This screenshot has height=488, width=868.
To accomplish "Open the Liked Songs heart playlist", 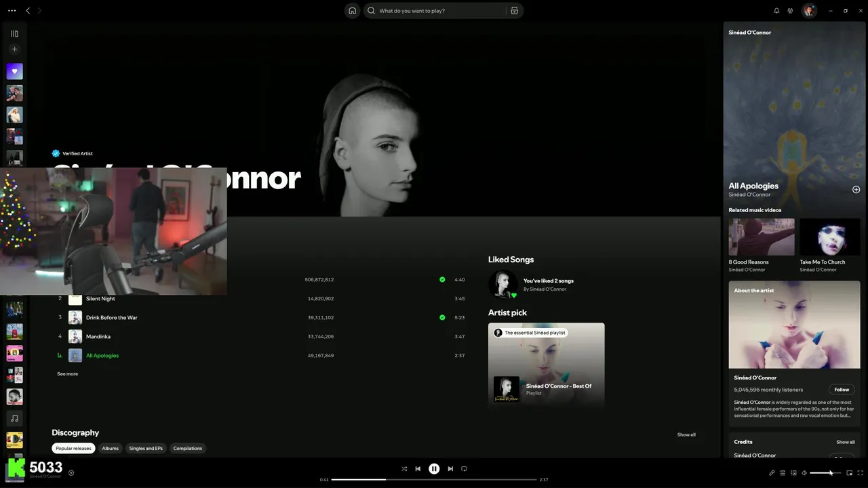I will [x=14, y=71].
